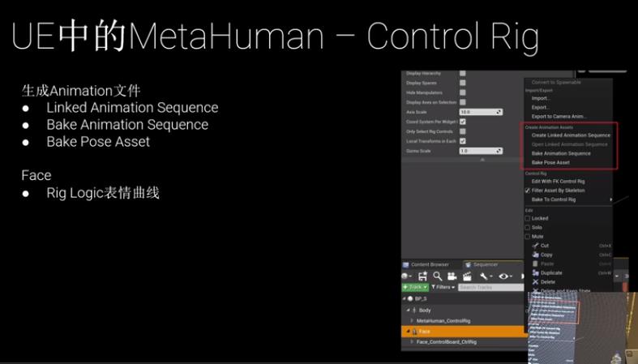Click the Sequencer tab icon

point(468,264)
